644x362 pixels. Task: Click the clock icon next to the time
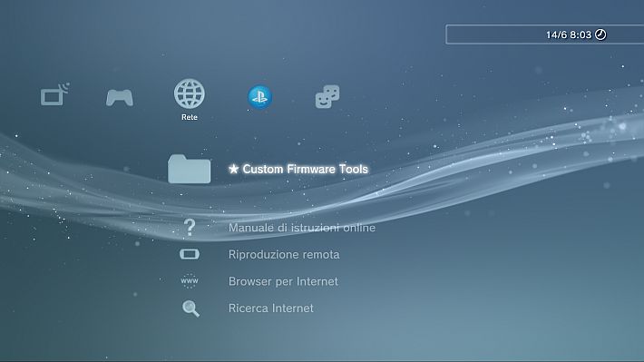(x=600, y=34)
